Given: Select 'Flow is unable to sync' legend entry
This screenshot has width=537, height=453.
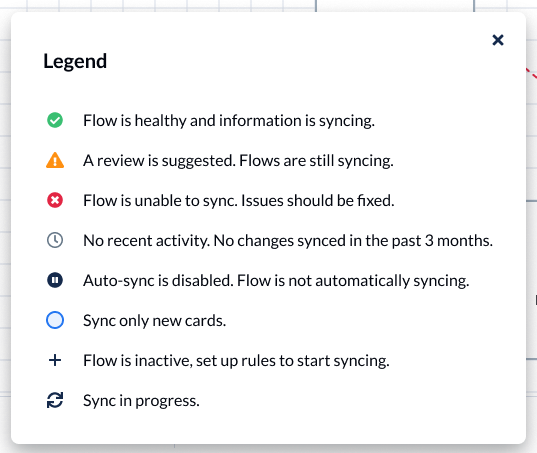Looking at the screenshot, I should coord(239,201).
